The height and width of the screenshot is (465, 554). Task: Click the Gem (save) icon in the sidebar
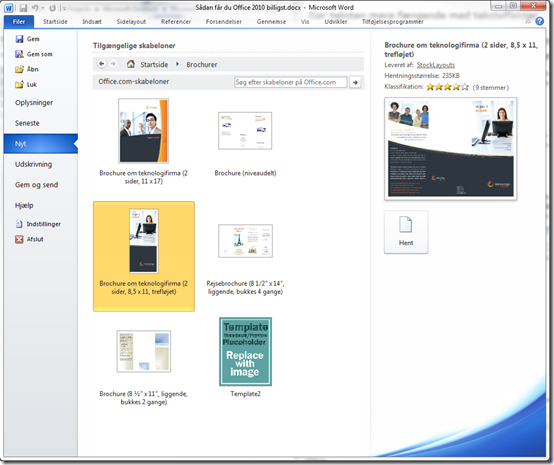(x=19, y=39)
